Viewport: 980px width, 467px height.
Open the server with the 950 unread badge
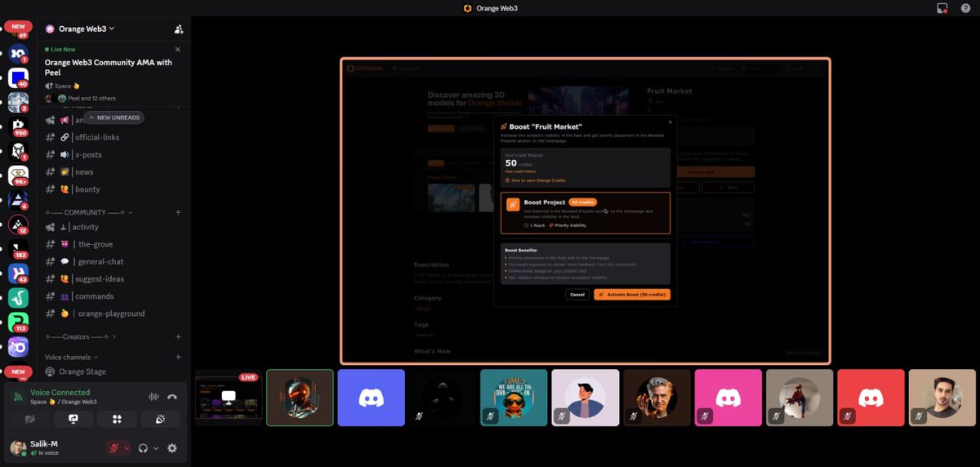tap(18, 127)
